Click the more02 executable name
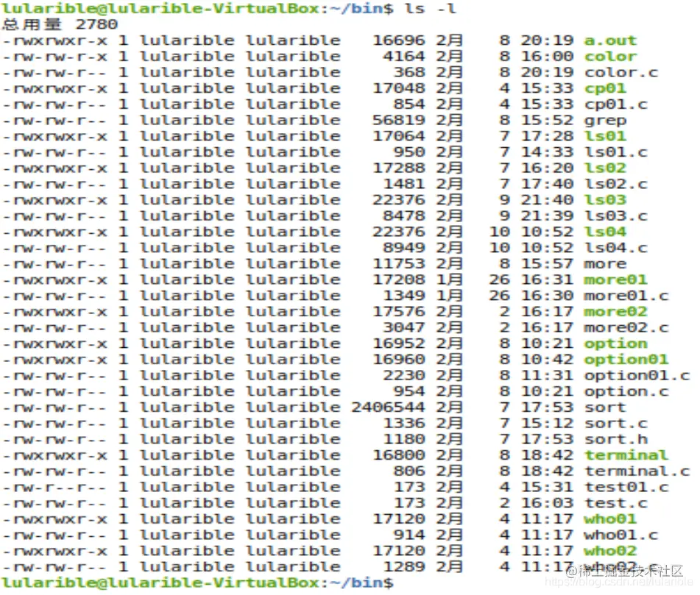700x595 pixels. pyautogui.click(x=615, y=312)
